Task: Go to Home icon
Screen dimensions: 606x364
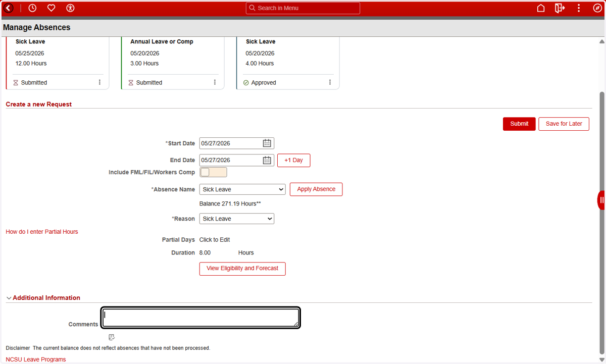Action: [541, 8]
